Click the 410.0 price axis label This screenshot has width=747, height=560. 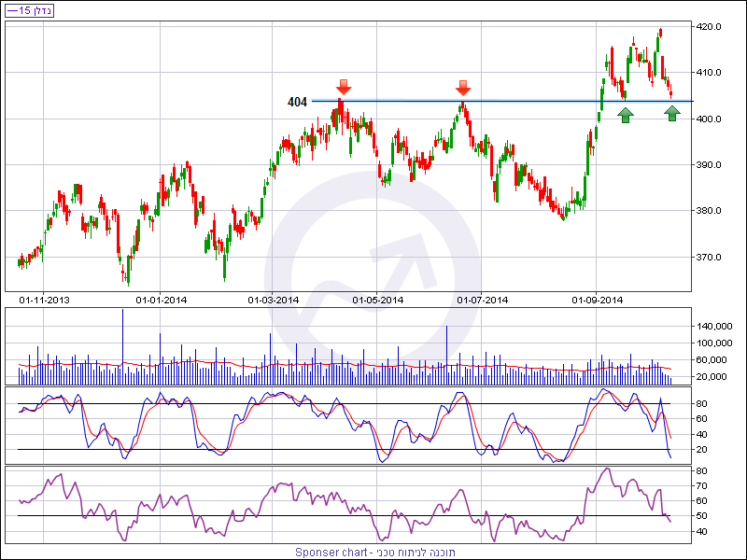(709, 73)
